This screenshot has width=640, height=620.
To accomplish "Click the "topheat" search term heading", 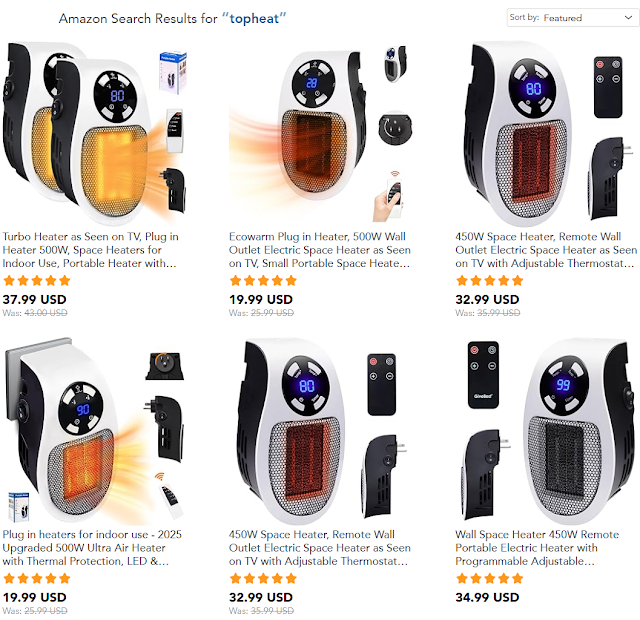I will [x=254, y=18].
